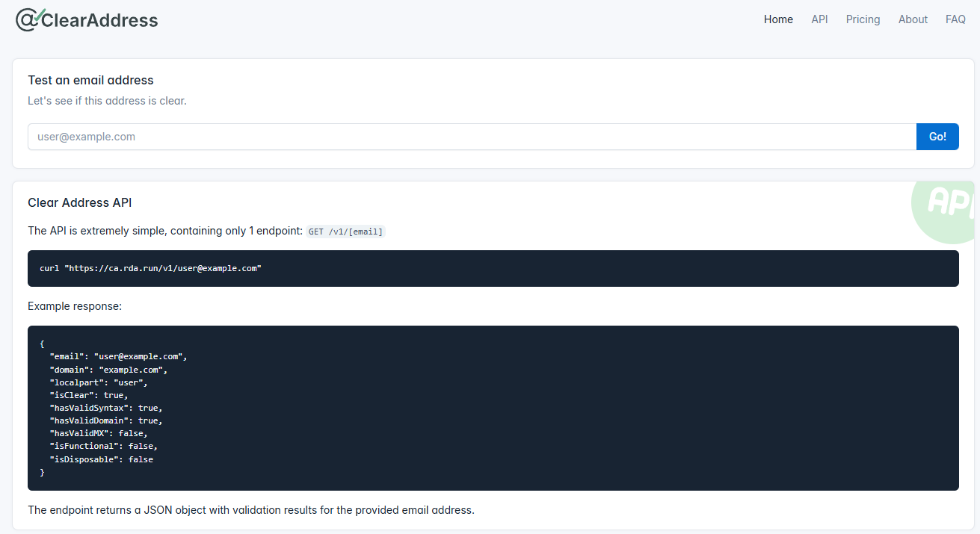Click the GET /v1/[email] endpoint code
Viewport: 980px width, 534px height.
345,232
